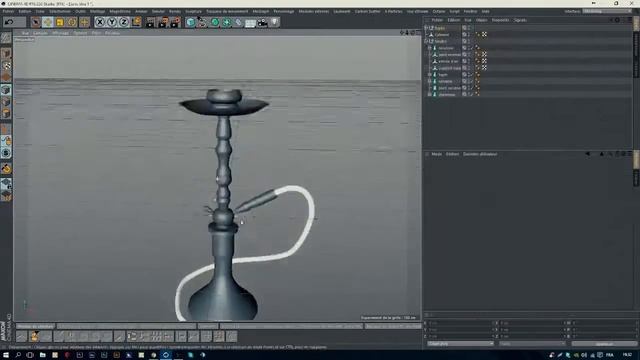Toggle visibility dots on the Cylindre row
640x360 pixels.
469,35
